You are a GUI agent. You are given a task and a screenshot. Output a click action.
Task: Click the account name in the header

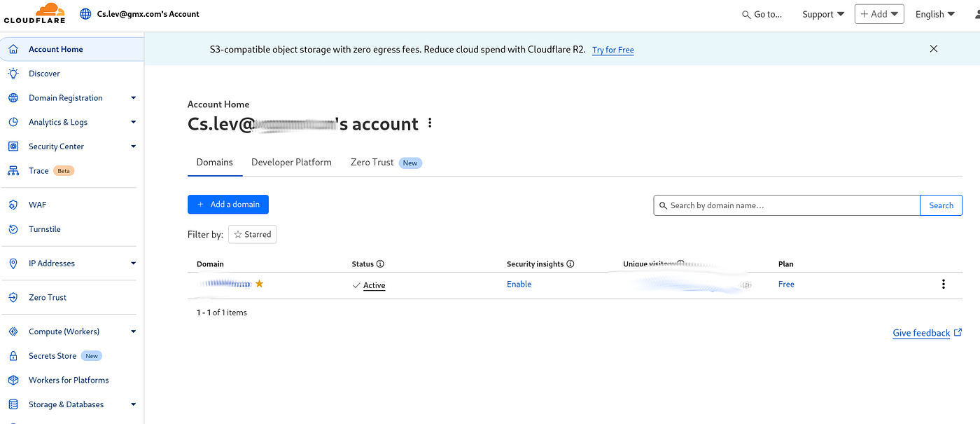pos(148,13)
